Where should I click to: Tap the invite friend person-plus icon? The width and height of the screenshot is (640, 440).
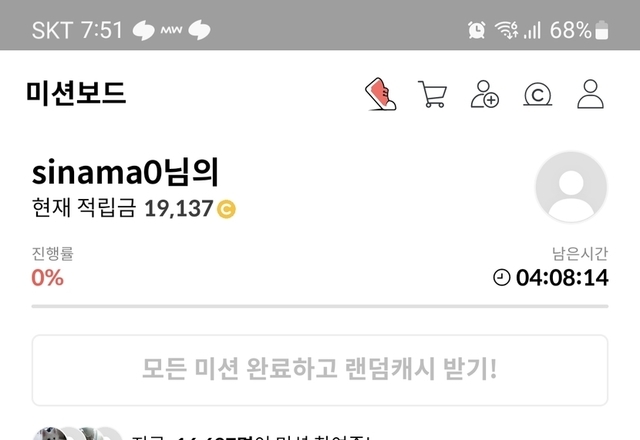click(x=484, y=94)
